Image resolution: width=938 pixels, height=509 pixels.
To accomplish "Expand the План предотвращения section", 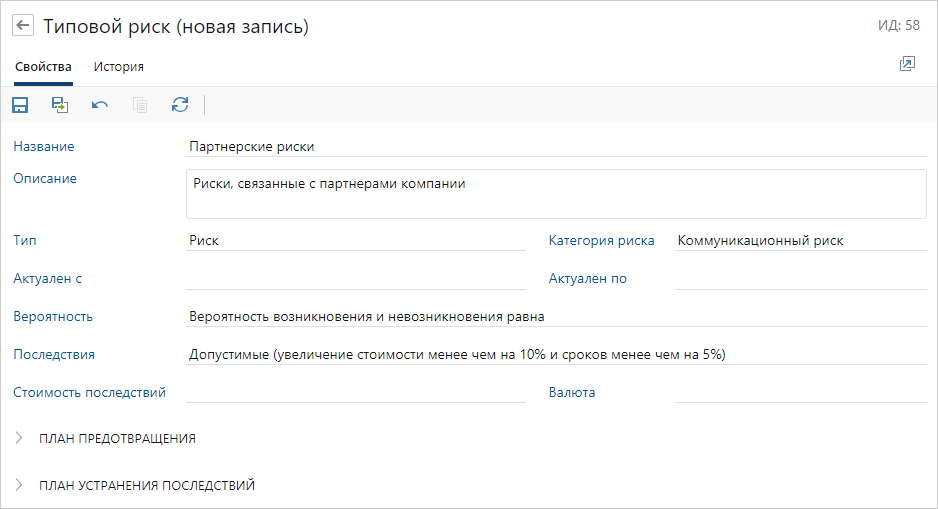I will pos(117,438).
